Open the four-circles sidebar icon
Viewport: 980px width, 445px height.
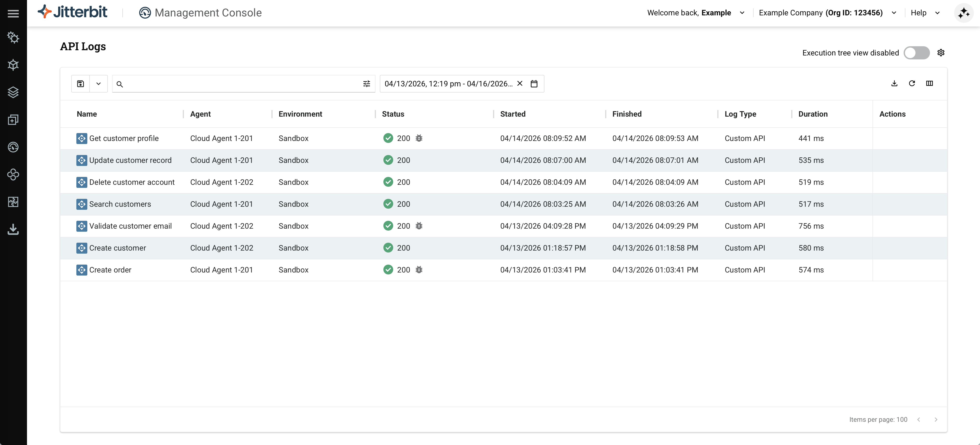[13, 174]
